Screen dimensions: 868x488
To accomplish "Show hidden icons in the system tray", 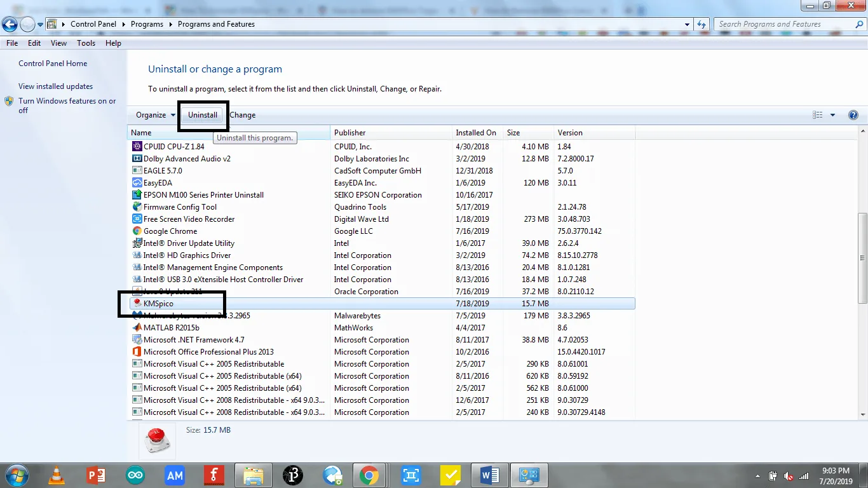I will point(757,475).
